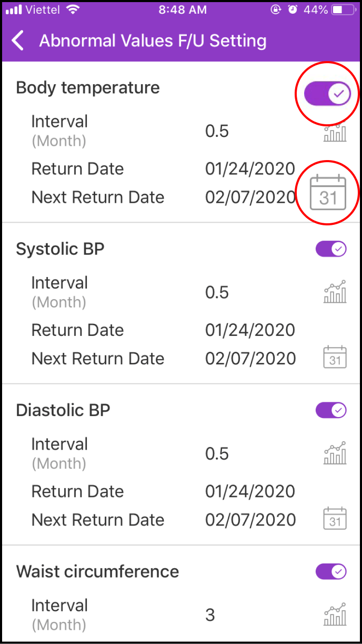Edit Body temperature interval value 0.5
The width and height of the screenshot is (362, 644).
click(217, 131)
